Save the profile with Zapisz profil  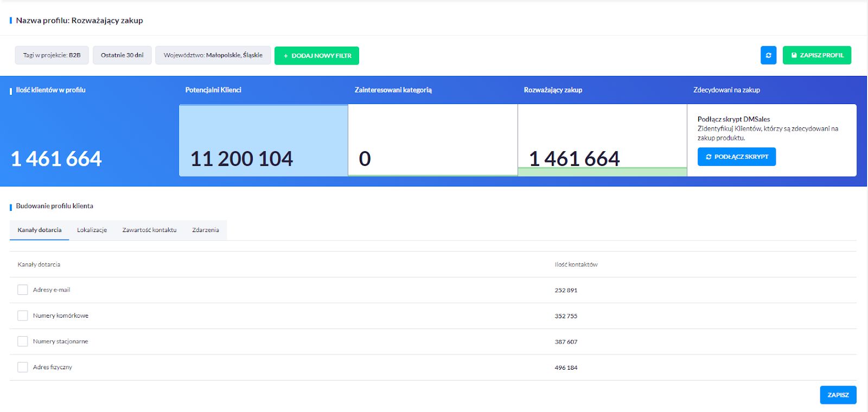817,55
